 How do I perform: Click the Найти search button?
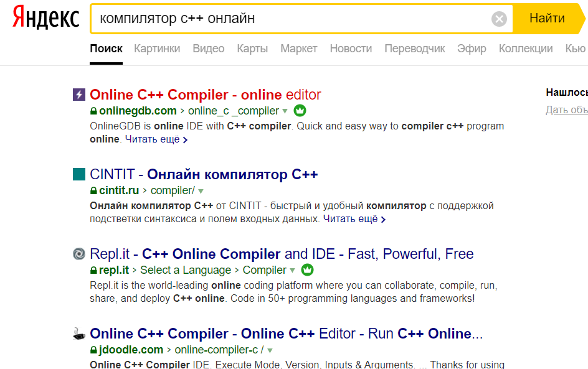(547, 18)
